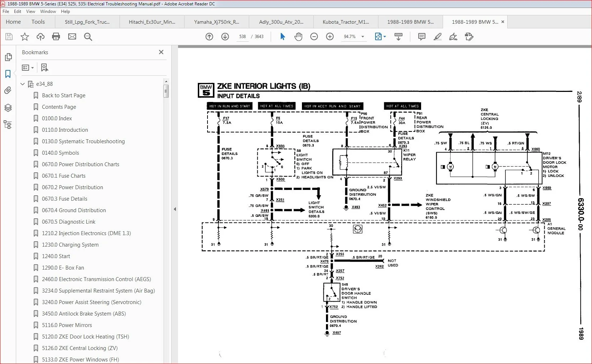Screen dimensions: 592x364
Task: Switch to Kubota_Tractor_M1 tab
Action: click(x=346, y=22)
